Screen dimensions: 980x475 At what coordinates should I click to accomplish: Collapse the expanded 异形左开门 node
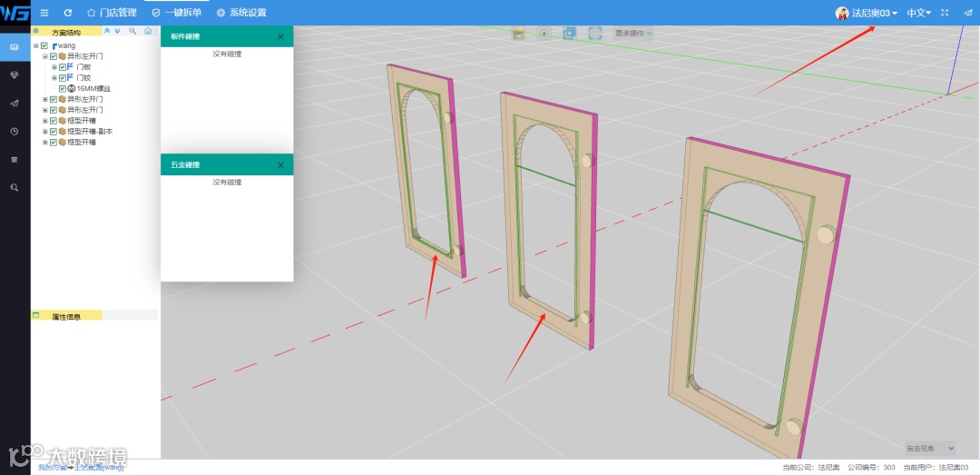[x=45, y=56]
